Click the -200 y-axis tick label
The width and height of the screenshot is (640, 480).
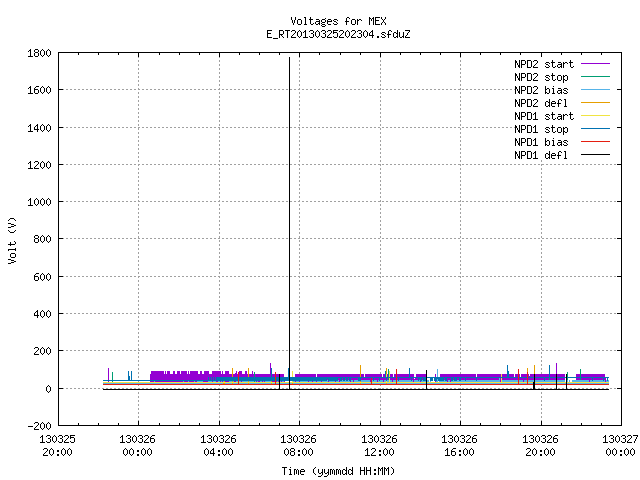point(39,426)
